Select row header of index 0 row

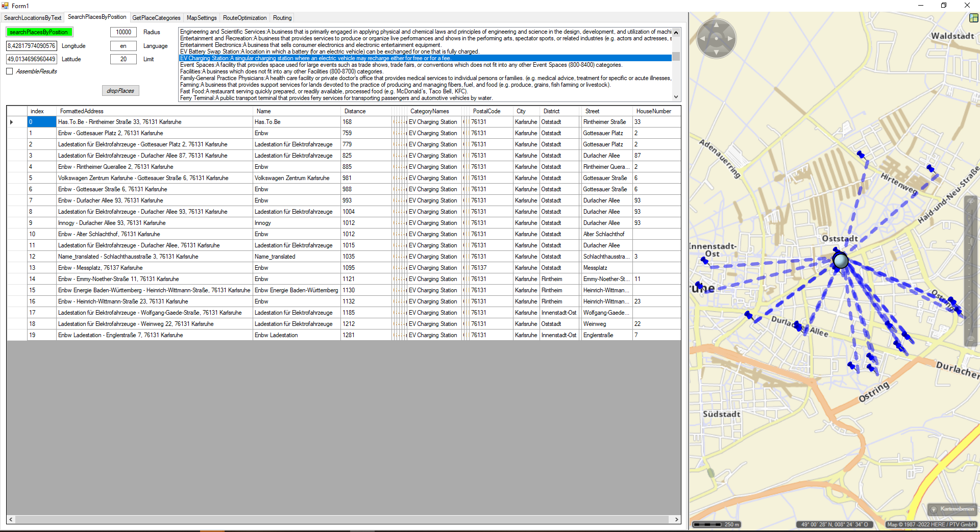coord(16,122)
